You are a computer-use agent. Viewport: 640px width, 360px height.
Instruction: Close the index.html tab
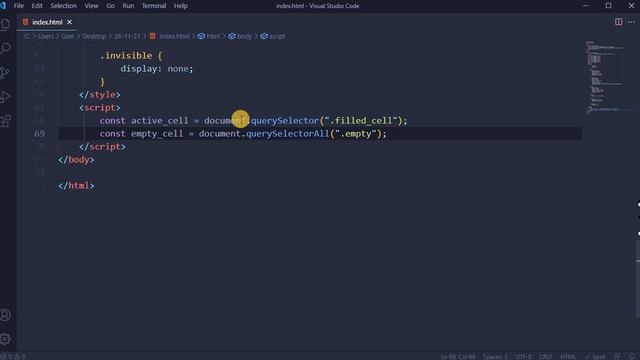point(69,22)
